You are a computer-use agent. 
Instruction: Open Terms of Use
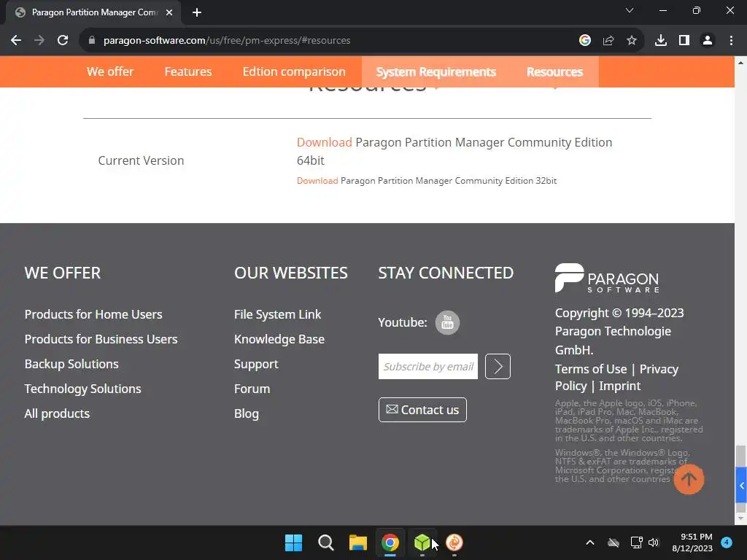point(591,369)
